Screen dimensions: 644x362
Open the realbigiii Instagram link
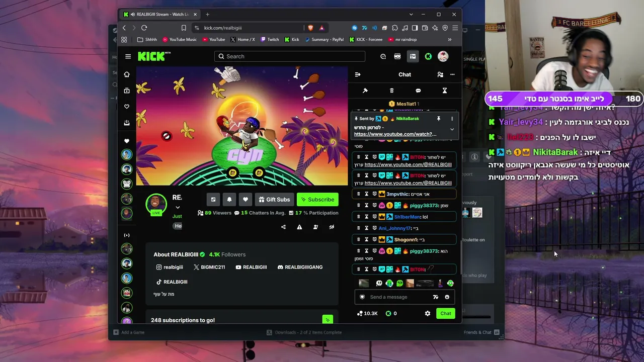click(170, 267)
